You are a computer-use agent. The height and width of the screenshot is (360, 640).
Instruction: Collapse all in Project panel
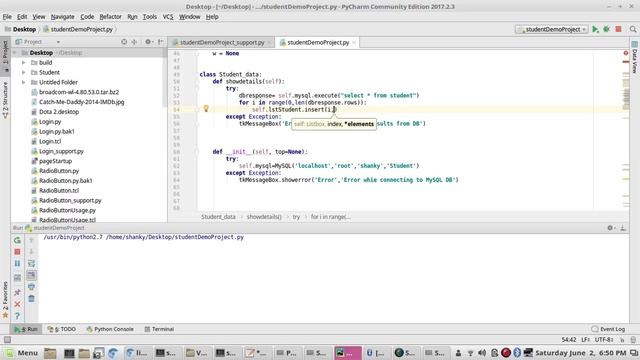[x=134, y=42]
